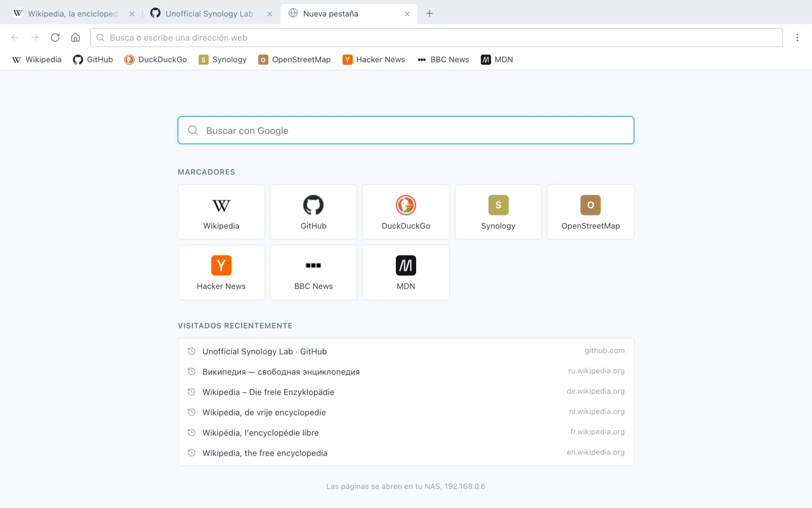The height and width of the screenshot is (508, 812).
Task: Open Wikipedia from the bookmarks bar
Action: pyautogui.click(x=37, y=60)
